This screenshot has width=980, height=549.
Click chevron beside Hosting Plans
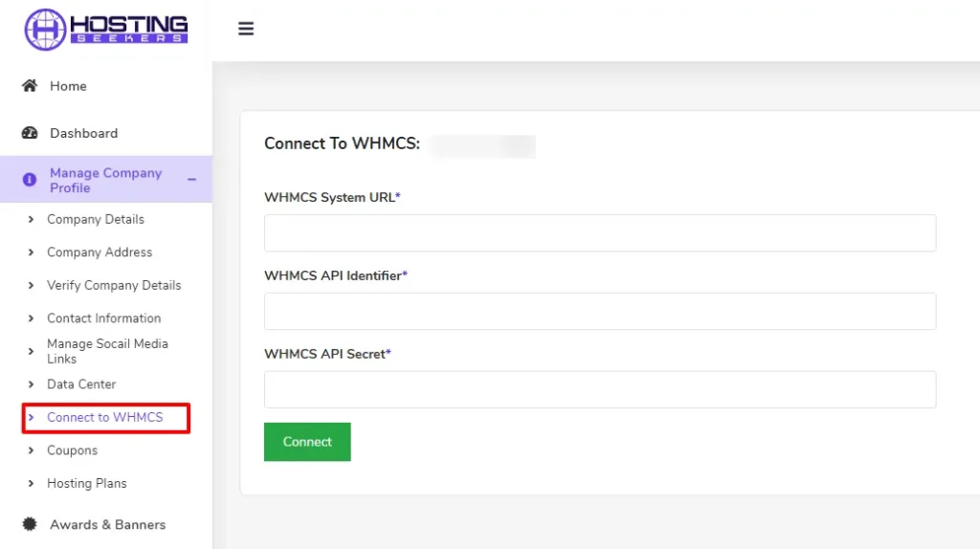31,483
